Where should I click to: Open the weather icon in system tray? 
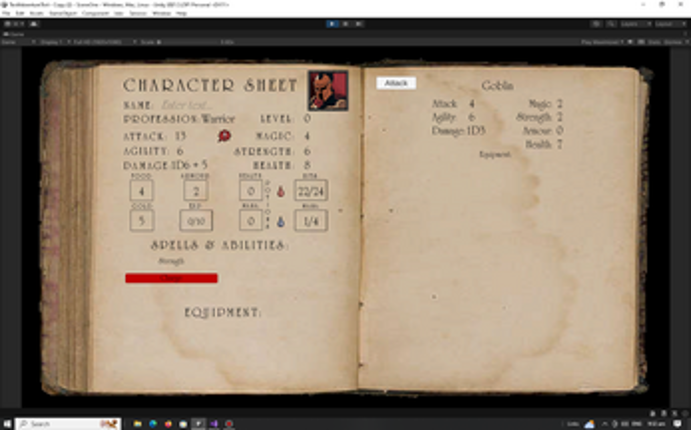coord(589,424)
